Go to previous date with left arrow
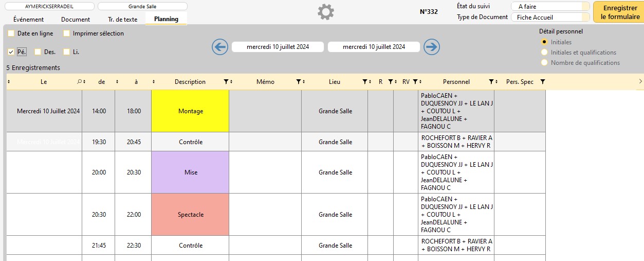The height and width of the screenshot is (261, 644). [x=220, y=47]
